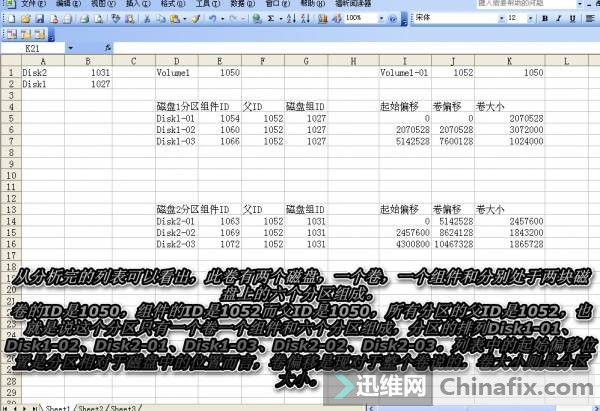Insert a hyperlink via the globe icon

257,18
